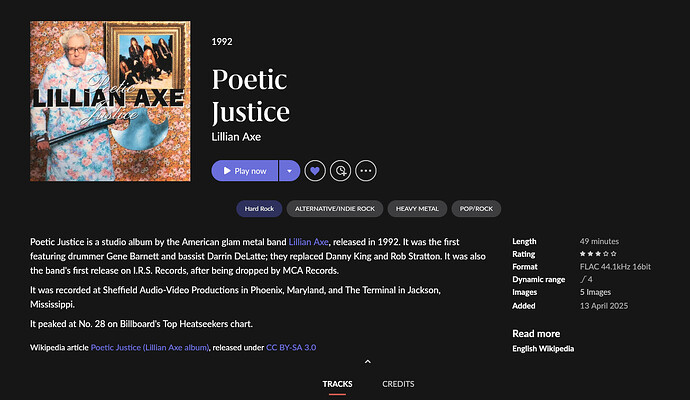The width and height of the screenshot is (690, 400).
Task: Click the star rating for this album
Action: click(x=599, y=254)
